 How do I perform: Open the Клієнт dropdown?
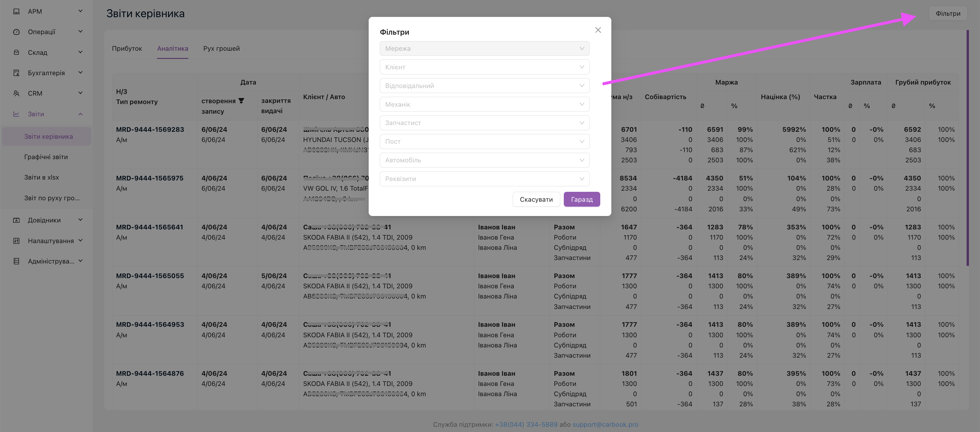pyautogui.click(x=484, y=67)
